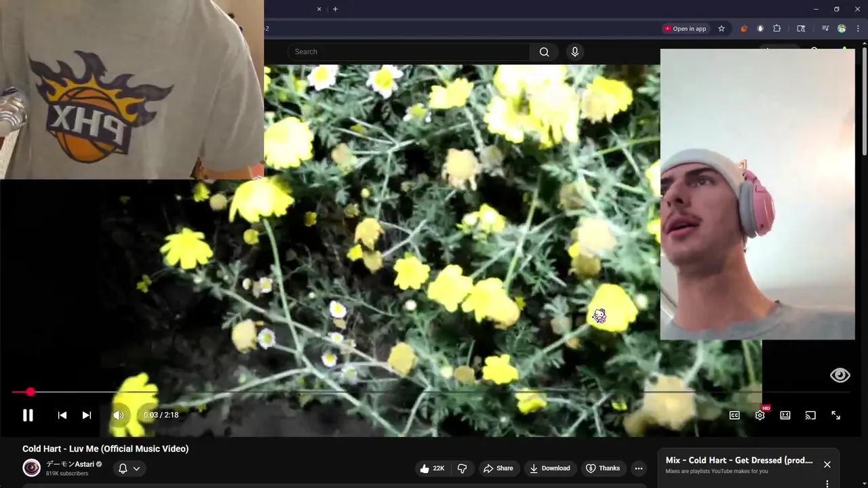This screenshot has width=868, height=488.
Task: Skip back to the previous video
Action: [62, 415]
